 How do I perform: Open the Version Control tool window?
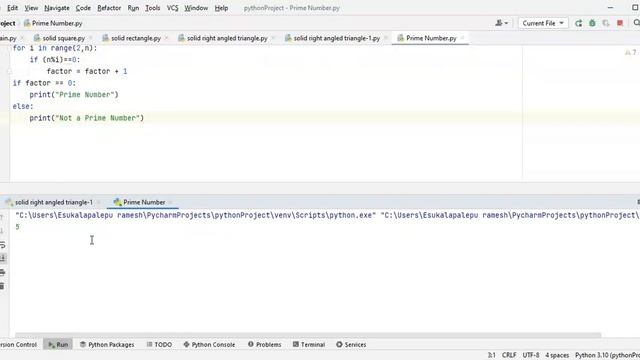click(x=18, y=344)
